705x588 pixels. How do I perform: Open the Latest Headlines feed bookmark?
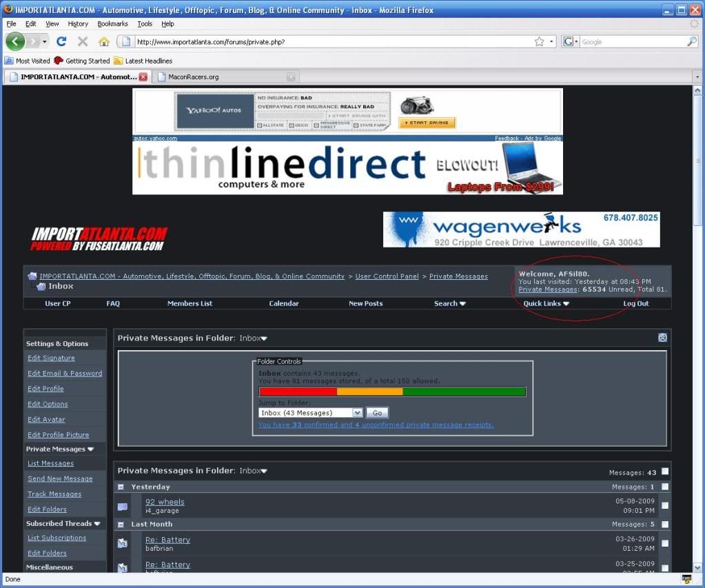(143, 61)
